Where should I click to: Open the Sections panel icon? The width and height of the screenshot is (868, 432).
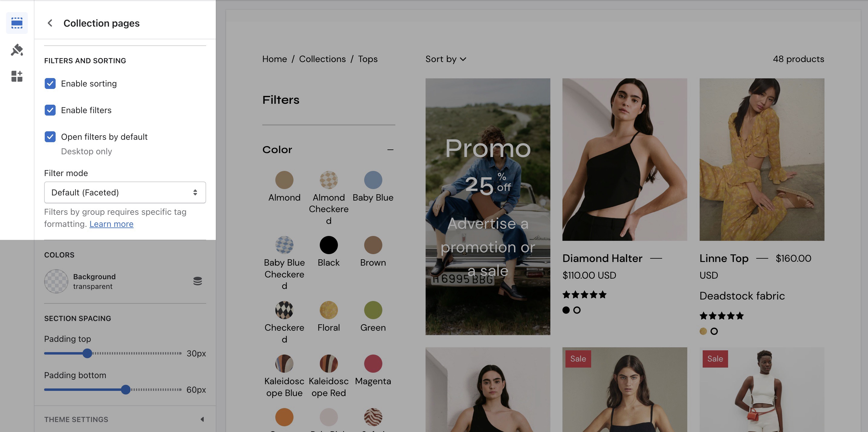pos(17,23)
